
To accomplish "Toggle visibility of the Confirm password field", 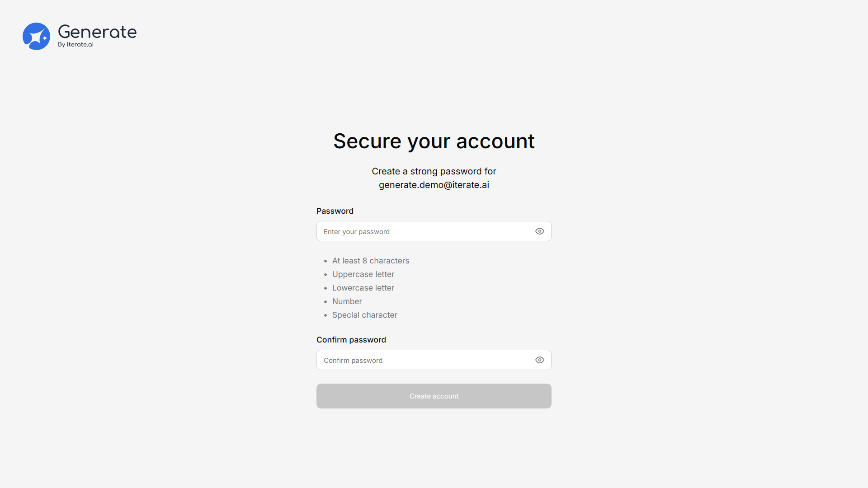I will pyautogui.click(x=539, y=360).
